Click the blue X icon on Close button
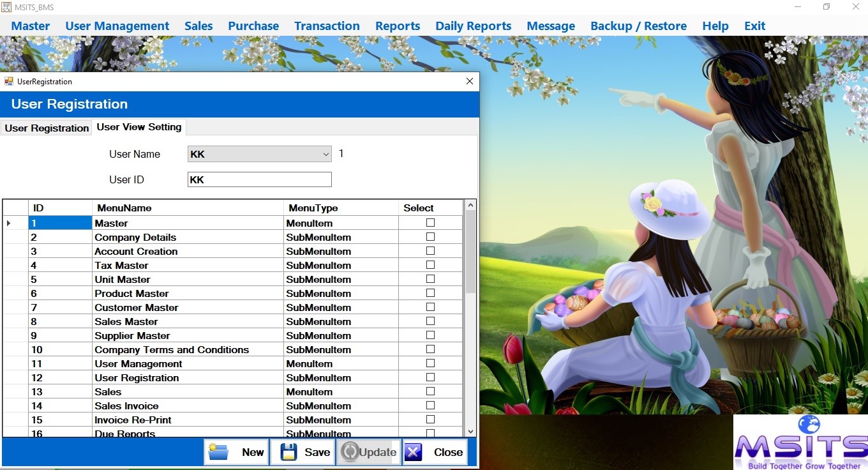The width and height of the screenshot is (868, 470). [x=413, y=451]
